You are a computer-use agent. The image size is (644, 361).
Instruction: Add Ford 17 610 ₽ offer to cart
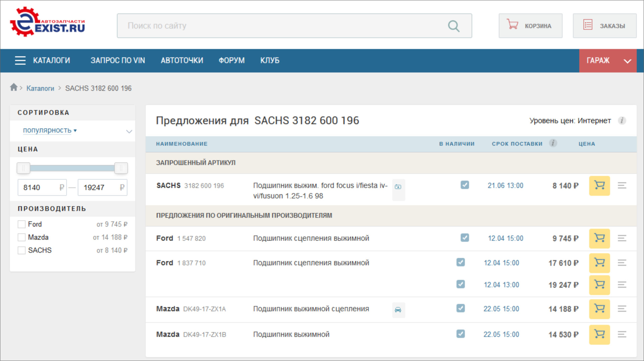tap(599, 263)
